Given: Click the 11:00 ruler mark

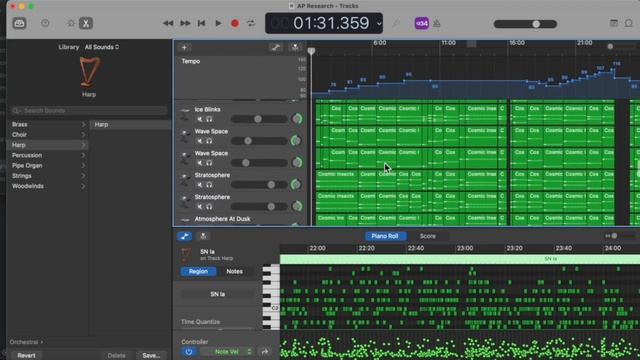Looking at the screenshot, I should (448, 43).
